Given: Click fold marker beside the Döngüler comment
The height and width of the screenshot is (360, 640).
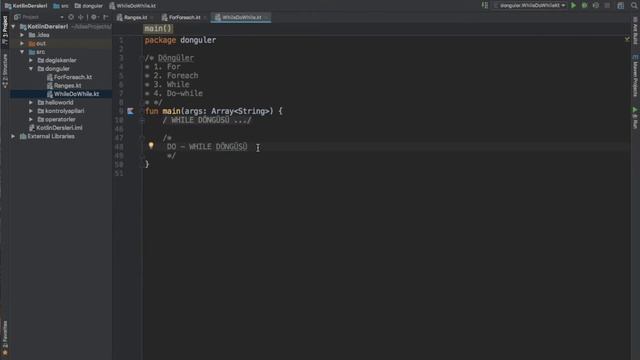Looking at the screenshot, I should [x=141, y=58].
